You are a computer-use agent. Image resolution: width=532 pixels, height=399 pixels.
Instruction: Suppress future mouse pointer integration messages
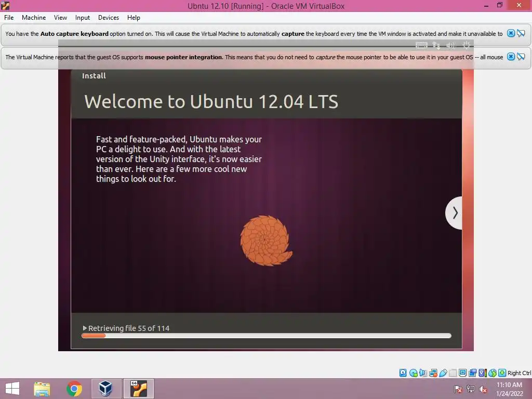[x=521, y=57]
